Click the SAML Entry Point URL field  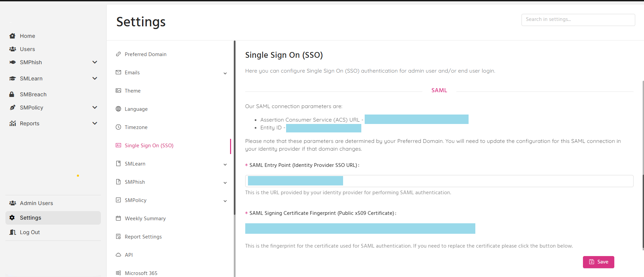[439, 181]
